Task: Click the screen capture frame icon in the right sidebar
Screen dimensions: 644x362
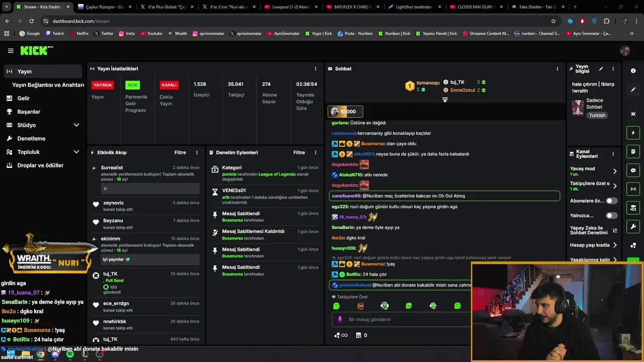Action: click(x=633, y=114)
